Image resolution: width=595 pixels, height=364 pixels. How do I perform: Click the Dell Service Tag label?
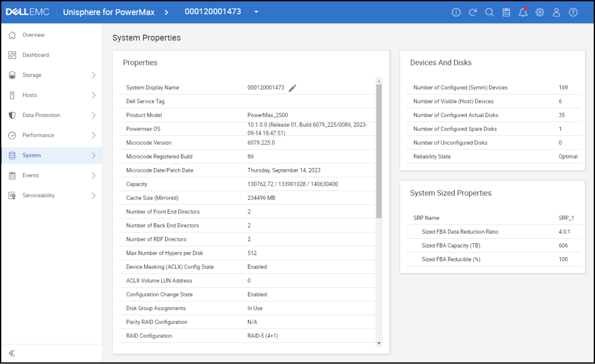(145, 102)
